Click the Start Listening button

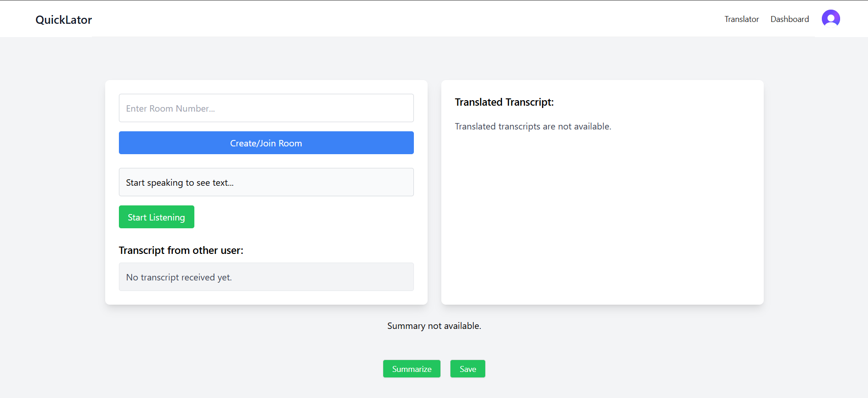click(x=156, y=217)
